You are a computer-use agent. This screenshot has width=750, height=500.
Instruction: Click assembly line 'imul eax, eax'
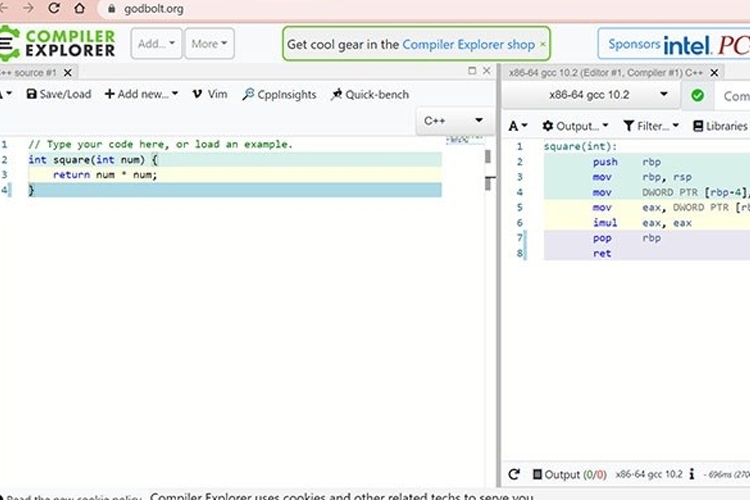[647, 223]
